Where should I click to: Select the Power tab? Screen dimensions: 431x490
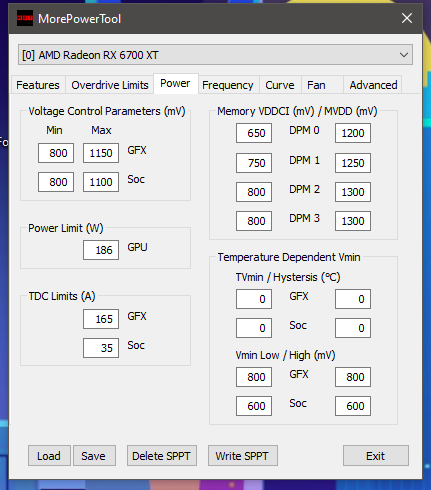pyautogui.click(x=175, y=83)
